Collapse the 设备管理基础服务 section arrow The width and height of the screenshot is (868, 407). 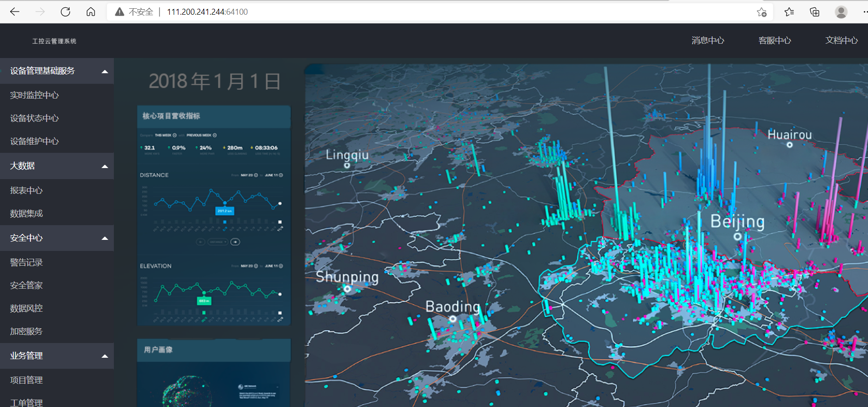coord(105,71)
